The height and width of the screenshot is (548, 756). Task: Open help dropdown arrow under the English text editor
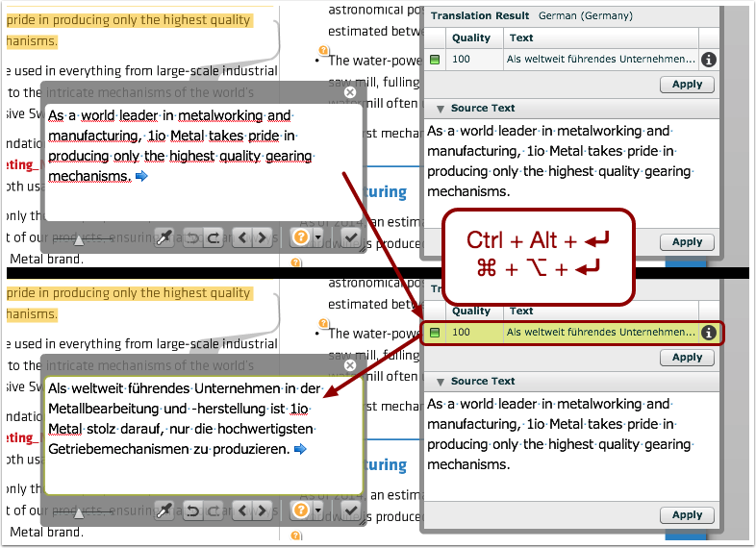click(317, 237)
